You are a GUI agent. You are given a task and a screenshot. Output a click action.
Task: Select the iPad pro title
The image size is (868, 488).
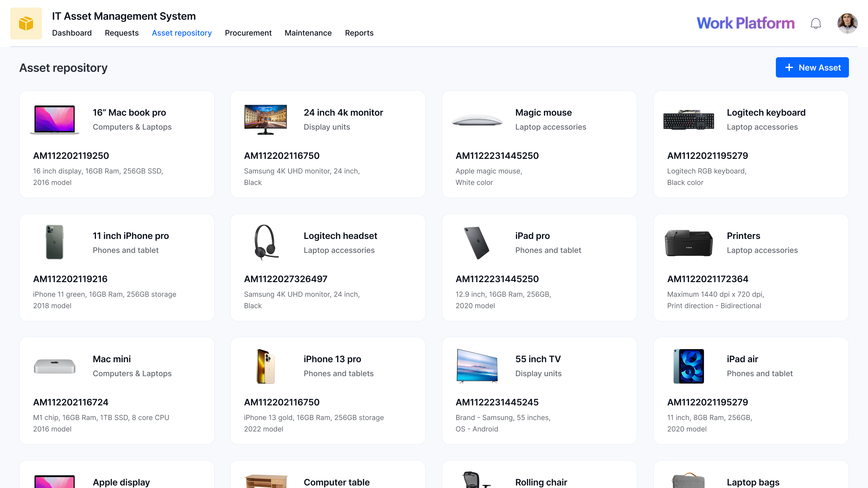click(x=532, y=236)
